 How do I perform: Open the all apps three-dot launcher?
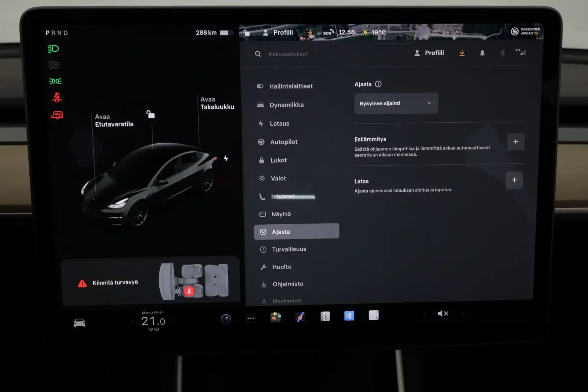tap(251, 319)
